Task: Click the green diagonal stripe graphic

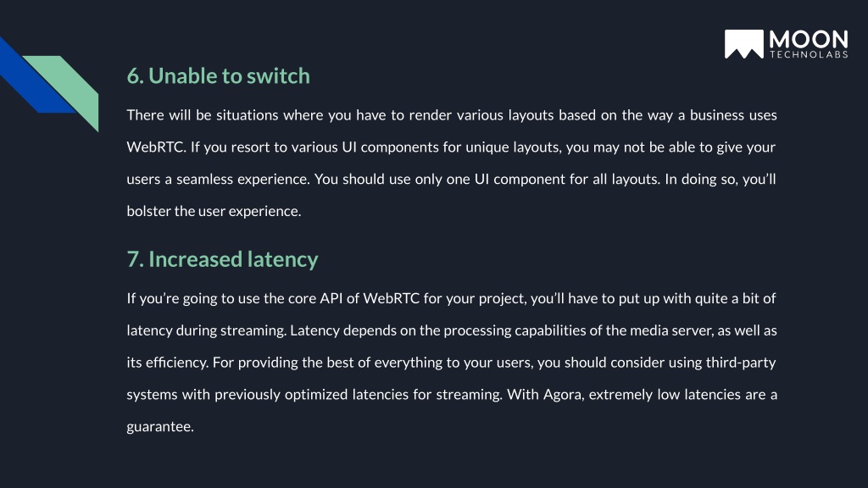Action: [65, 88]
